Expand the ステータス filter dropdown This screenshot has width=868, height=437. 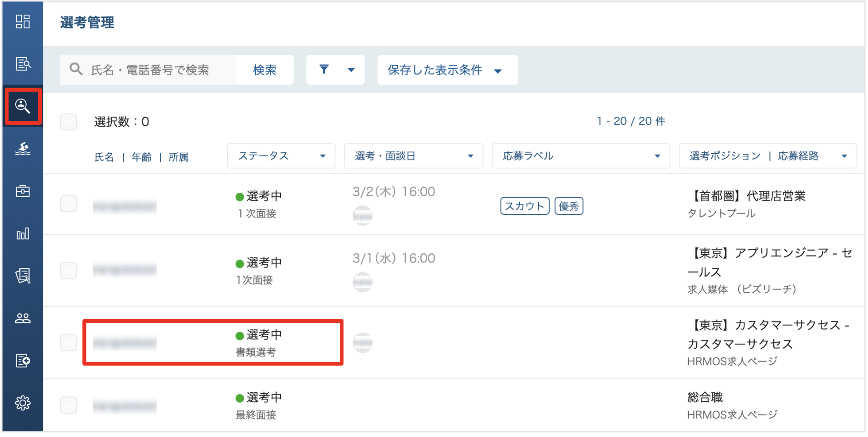coord(281,156)
